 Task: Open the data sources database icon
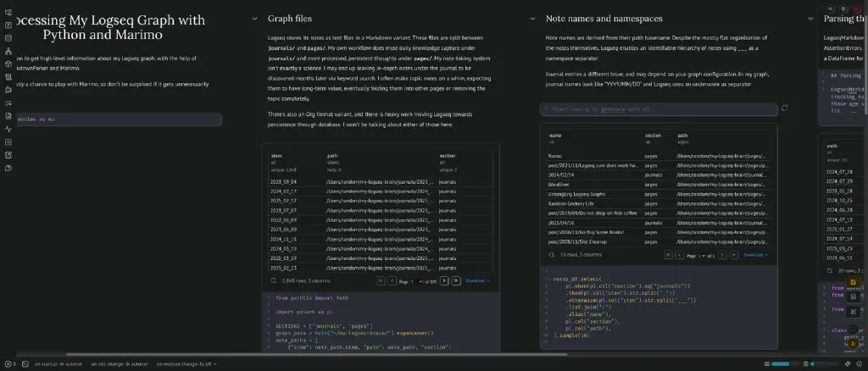(8, 38)
